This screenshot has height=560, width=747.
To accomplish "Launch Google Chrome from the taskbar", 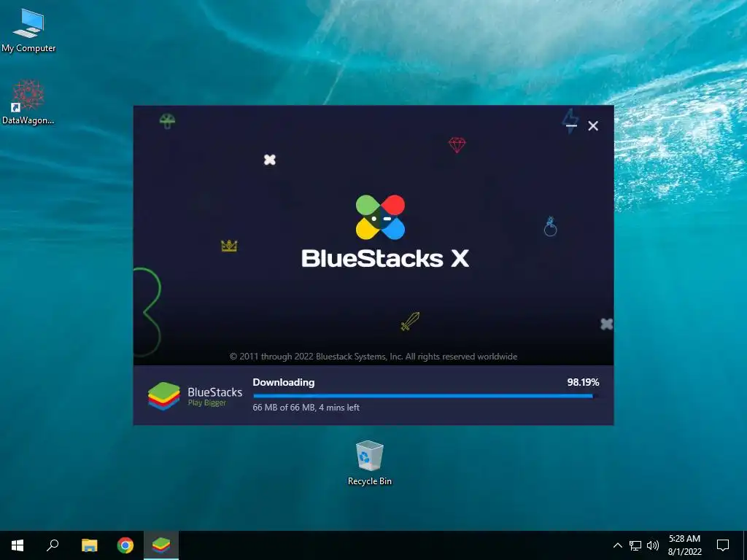I will 125,545.
